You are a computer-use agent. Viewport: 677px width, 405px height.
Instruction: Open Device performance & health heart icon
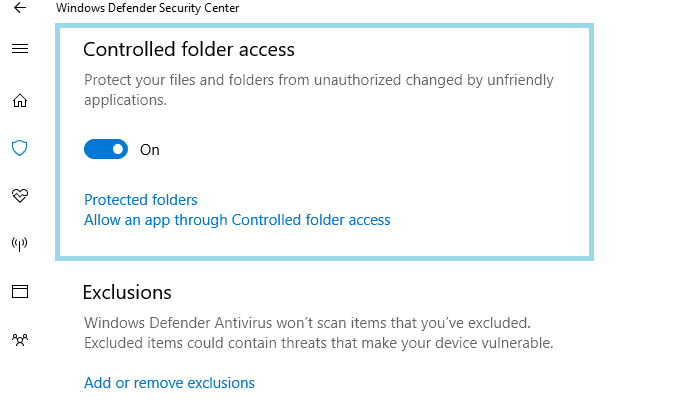(x=19, y=195)
